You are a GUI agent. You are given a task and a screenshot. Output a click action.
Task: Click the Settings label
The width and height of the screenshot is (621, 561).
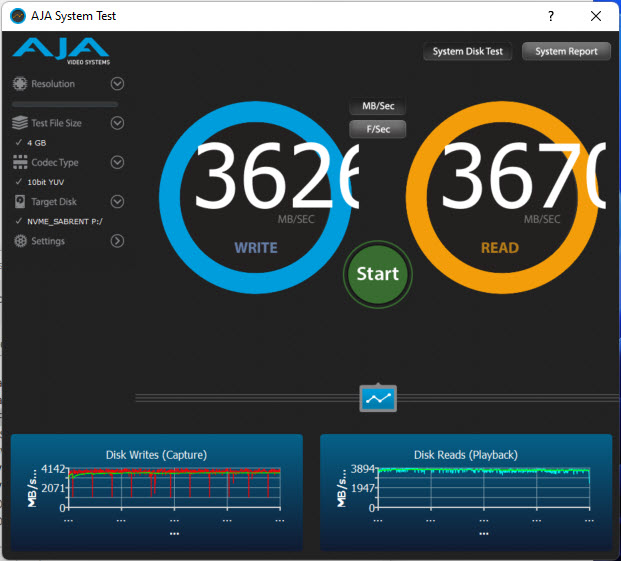point(48,241)
